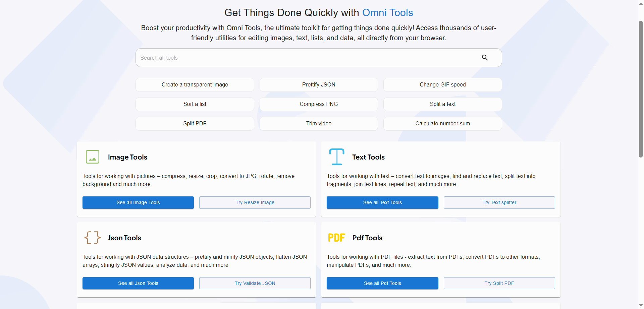644x309 pixels.
Task: Click the green Image Tools icon
Action: click(93, 157)
